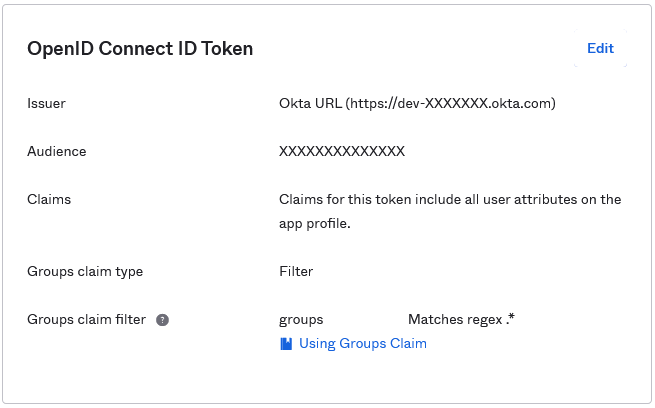Image resolution: width=655 pixels, height=408 pixels.
Task: Click the Audience label
Action: pyautogui.click(x=56, y=151)
